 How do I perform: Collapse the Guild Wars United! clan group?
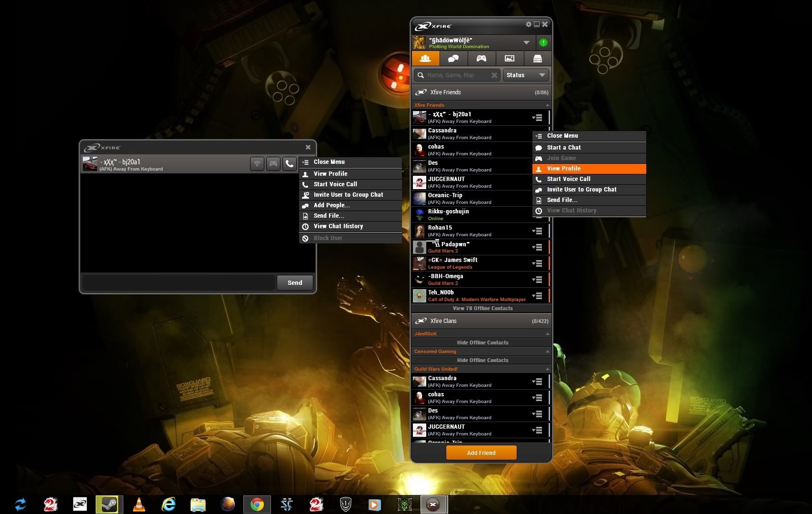click(547, 369)
